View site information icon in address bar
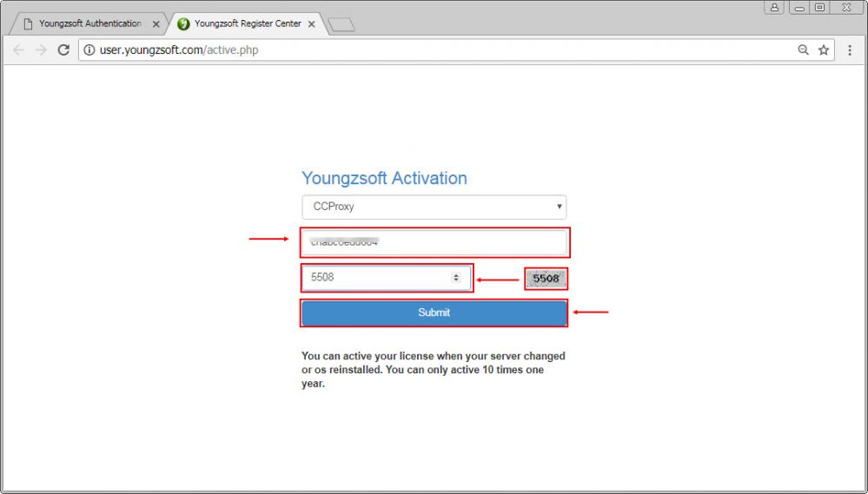 [89, 49]
